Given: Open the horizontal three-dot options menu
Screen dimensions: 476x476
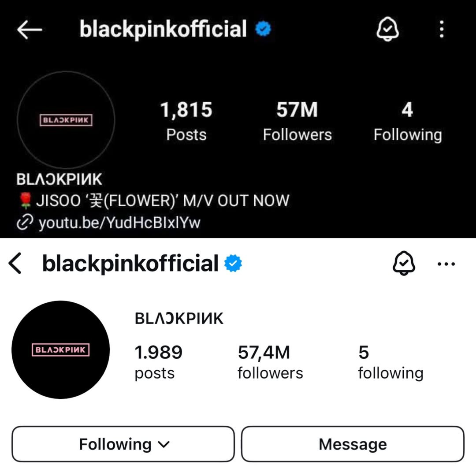Looking at the screenshot, I should click(x=446, y=264).
